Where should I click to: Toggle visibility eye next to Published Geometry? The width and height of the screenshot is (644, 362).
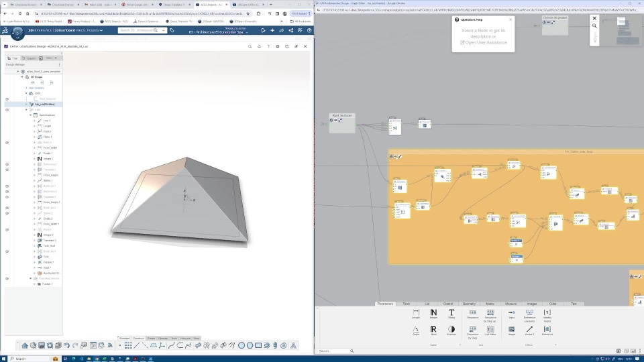[7, 279]
